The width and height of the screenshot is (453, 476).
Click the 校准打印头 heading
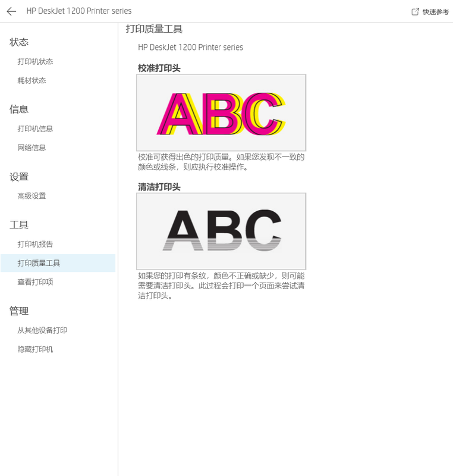pyautogui.click(x=159, y=68)
